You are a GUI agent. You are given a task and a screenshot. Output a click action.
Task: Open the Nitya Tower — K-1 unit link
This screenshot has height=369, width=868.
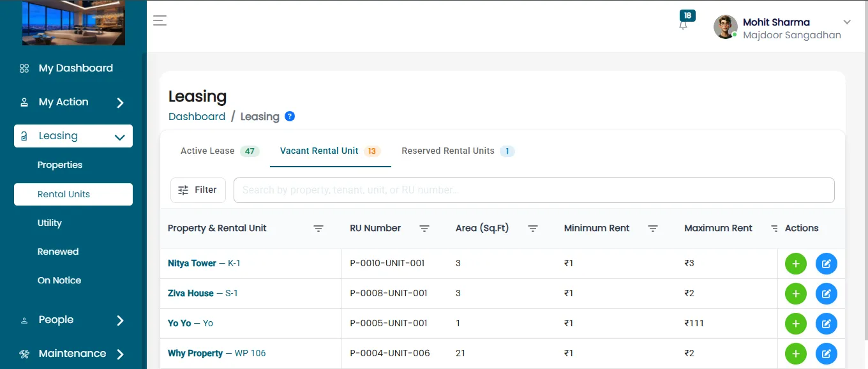(204, 263)
